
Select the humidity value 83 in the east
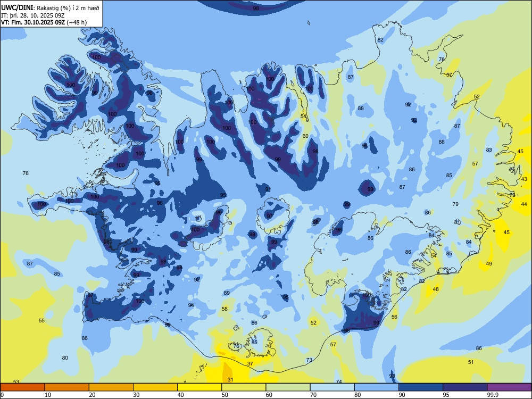(489, 149)
